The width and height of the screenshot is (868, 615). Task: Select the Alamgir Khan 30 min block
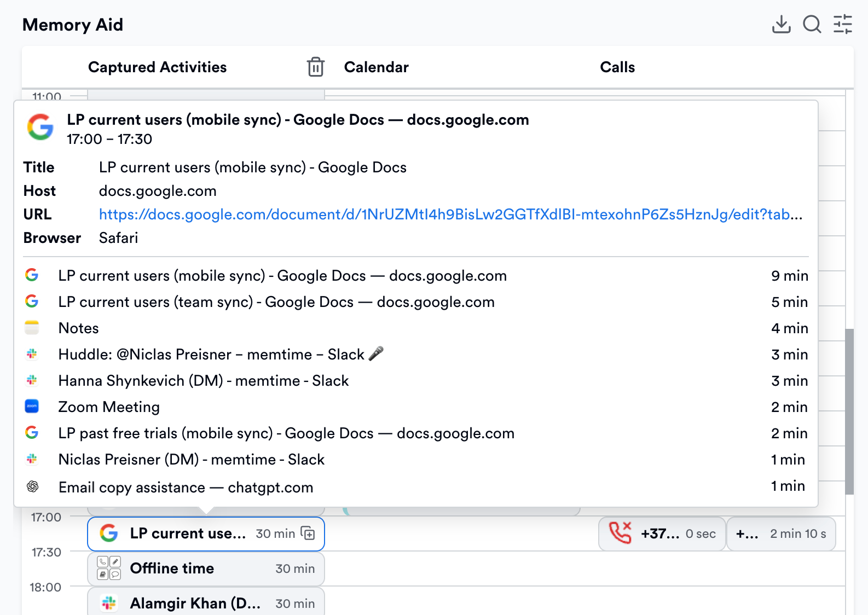click(x=206, y=601)
